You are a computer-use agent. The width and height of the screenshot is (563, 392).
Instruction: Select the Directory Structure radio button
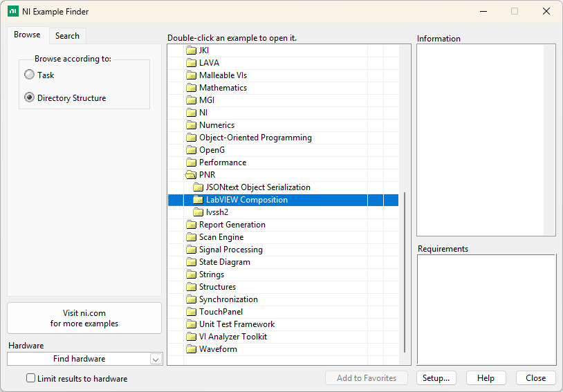click(x=29, y=97)
